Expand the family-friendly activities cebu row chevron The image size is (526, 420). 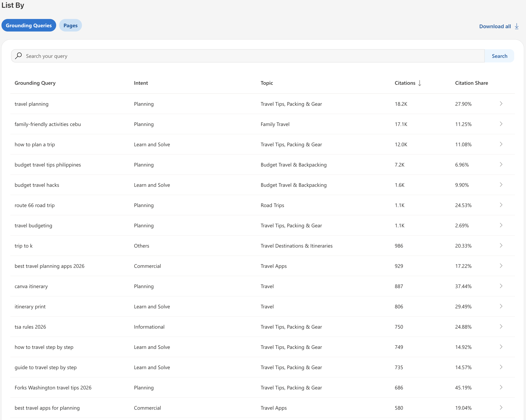coord(501,124)
